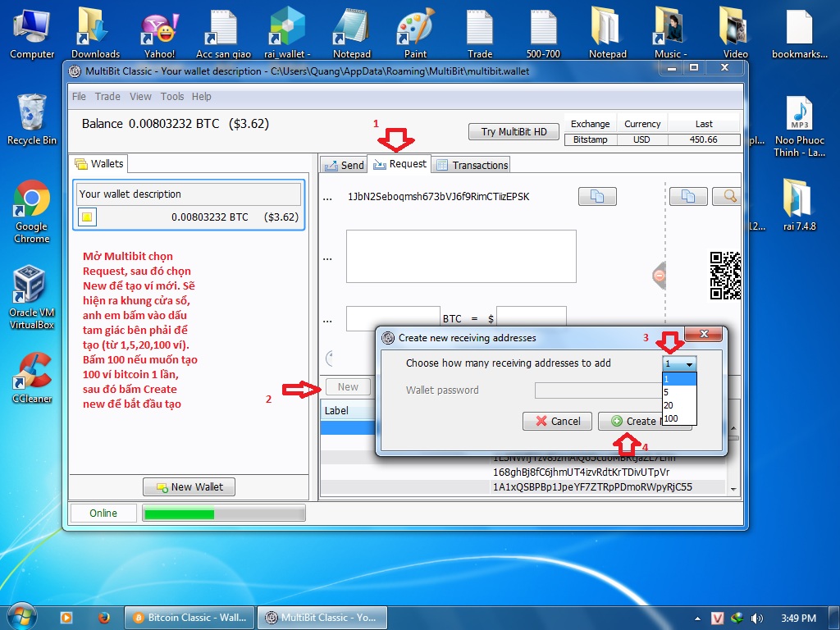Open the Acc san giao text file

(x=223, y=33)
